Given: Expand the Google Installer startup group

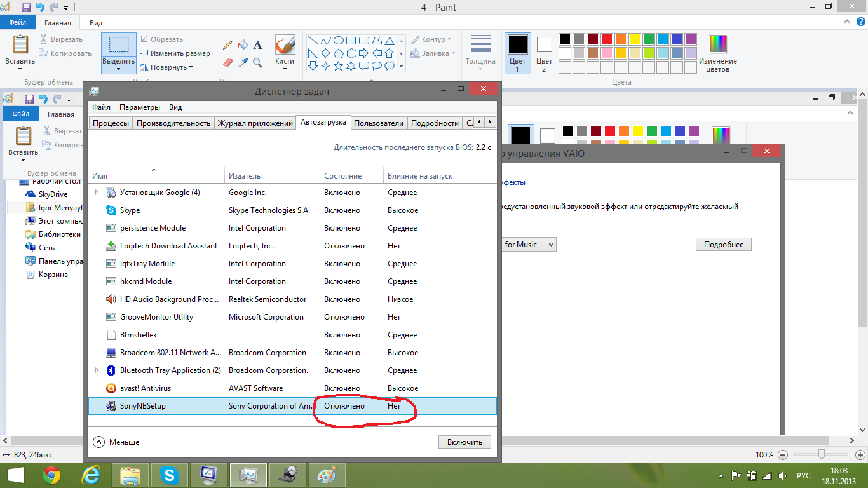Looking at the screenshot, I should [x=97, y=193].
